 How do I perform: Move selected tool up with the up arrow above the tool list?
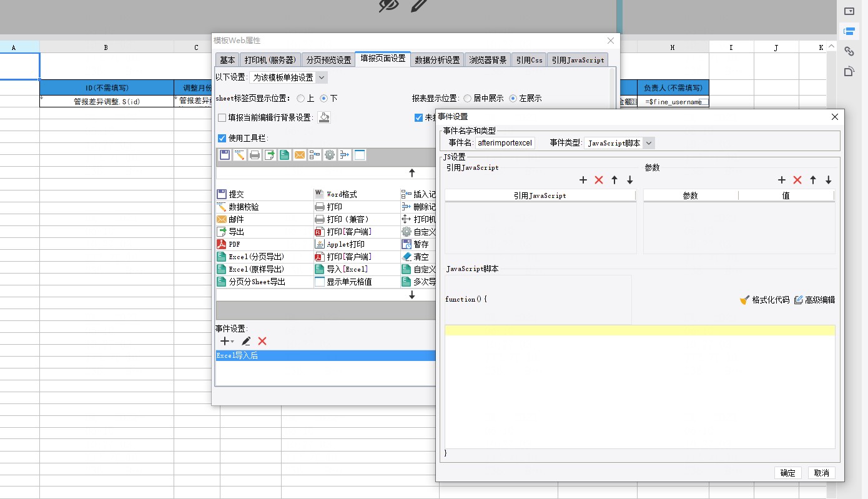click(x=412, y=173)
